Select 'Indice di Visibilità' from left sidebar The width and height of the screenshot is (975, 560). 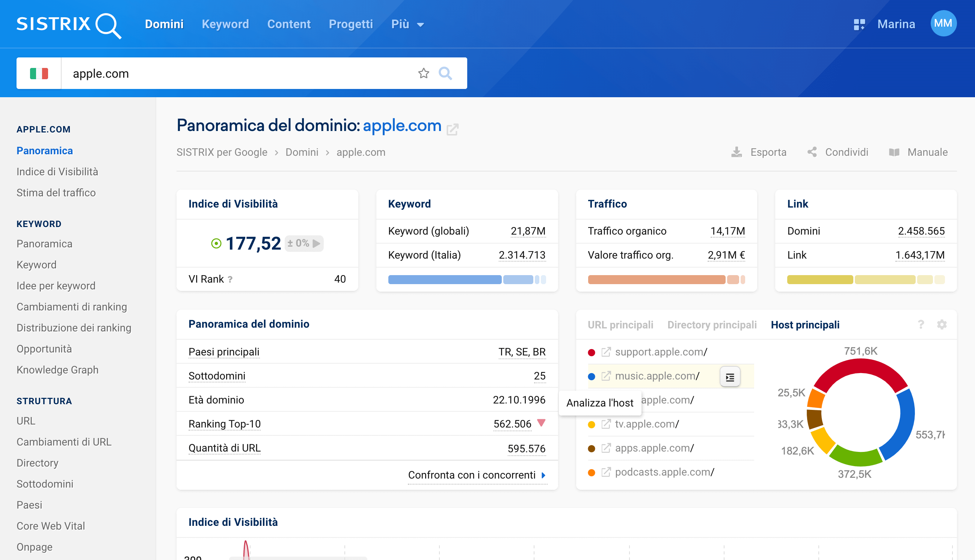coord(57,171)
